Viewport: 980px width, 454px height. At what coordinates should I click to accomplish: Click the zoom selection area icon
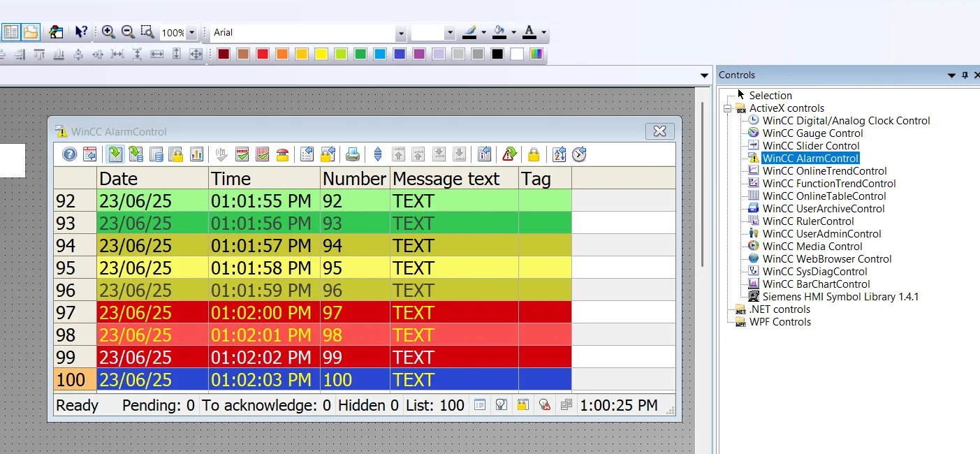(147, 32)
